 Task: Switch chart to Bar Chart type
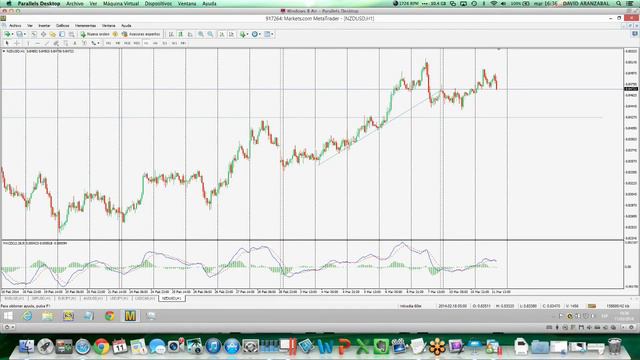tap(171, 34)
